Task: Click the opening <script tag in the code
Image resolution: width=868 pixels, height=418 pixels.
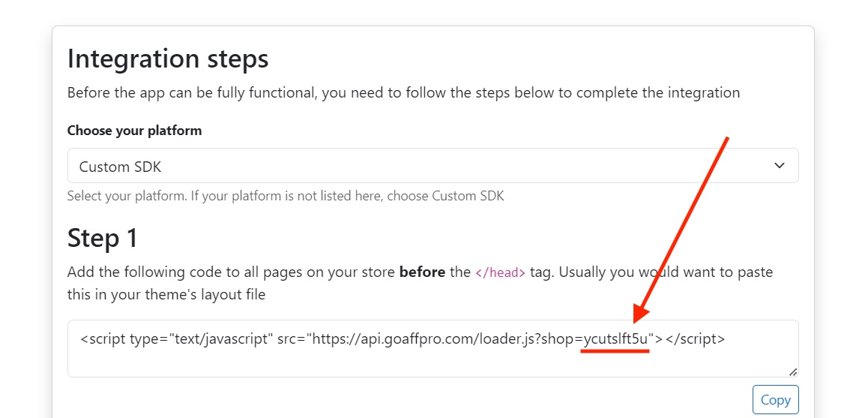Action: [x=103, y=339]
